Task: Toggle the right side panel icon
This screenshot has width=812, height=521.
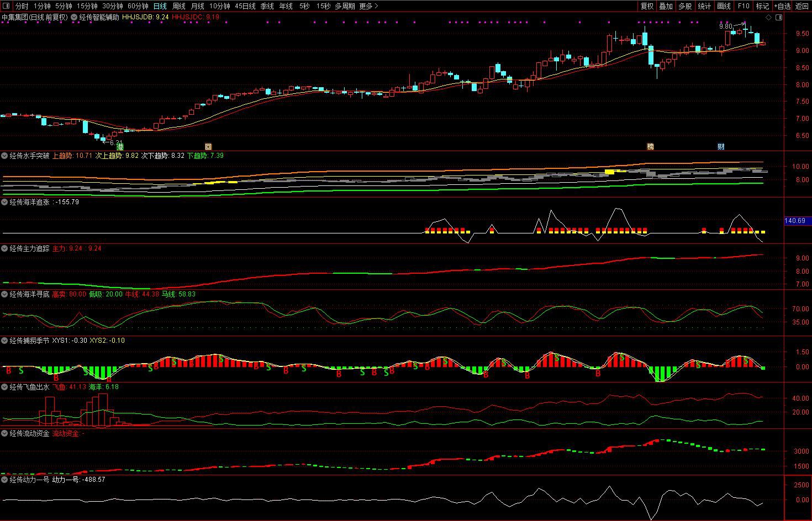Action: (779, 18)
